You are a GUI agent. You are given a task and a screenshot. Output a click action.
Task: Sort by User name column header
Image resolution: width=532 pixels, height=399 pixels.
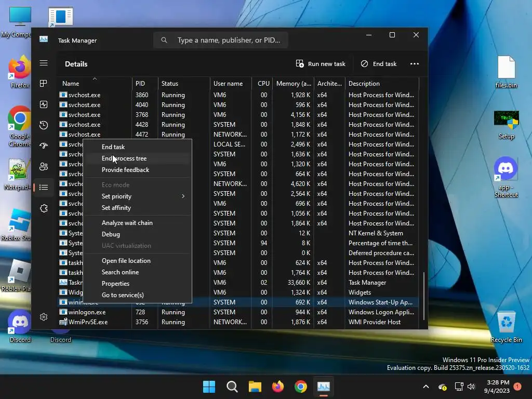tap(231, 84)
